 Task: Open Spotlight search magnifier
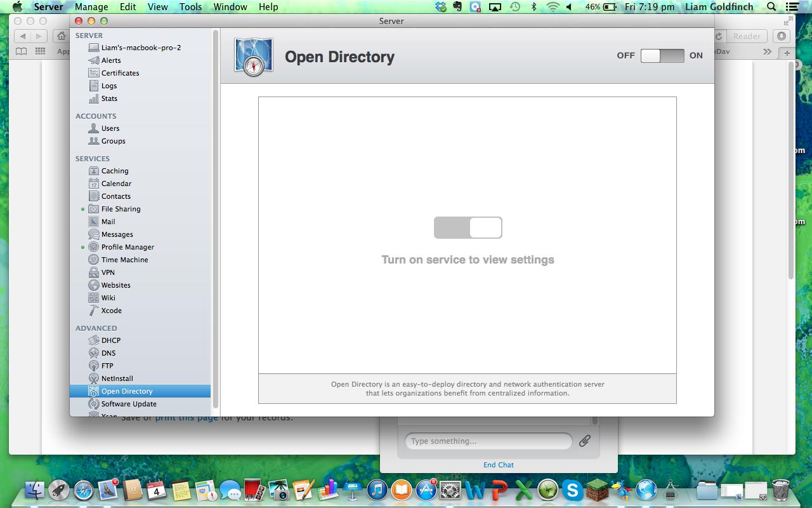pos(771,7)
